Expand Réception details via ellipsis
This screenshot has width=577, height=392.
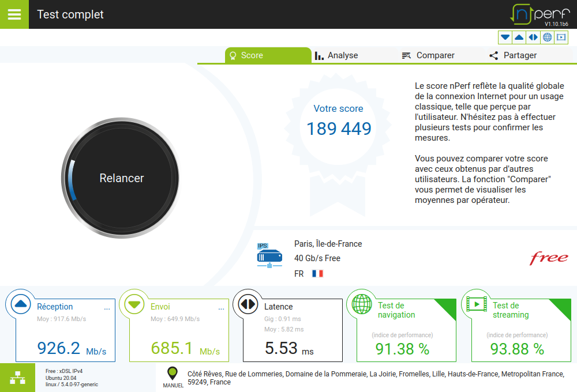pyautogui.click(x=107, y=308)
